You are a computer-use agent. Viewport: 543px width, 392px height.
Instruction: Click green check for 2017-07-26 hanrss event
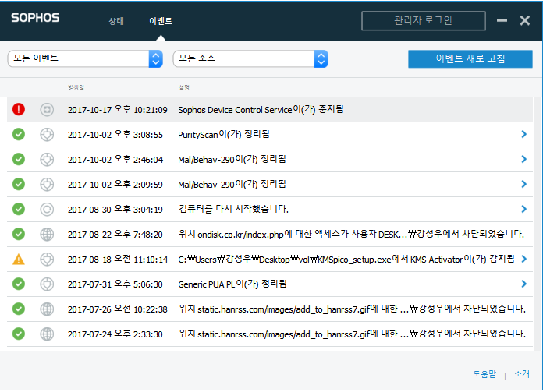coord(19,309)
